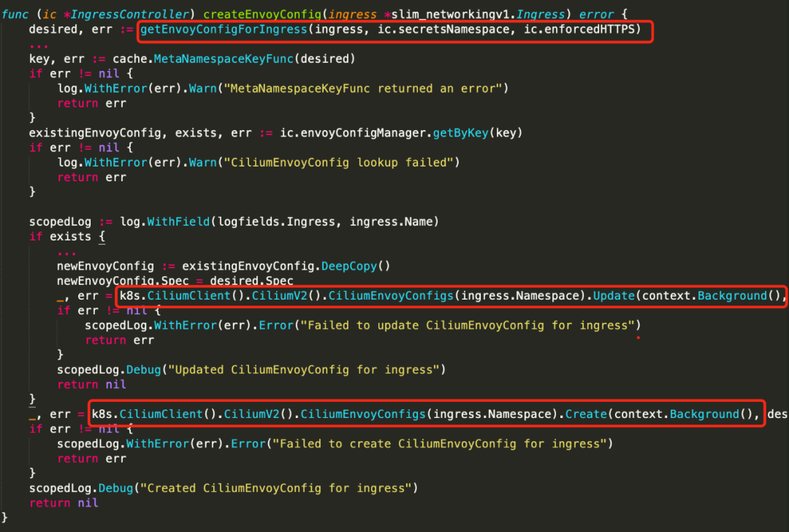Click the ic.secretsNamespace argument
This screenshot has height=532, width=789.
point(443,29)
